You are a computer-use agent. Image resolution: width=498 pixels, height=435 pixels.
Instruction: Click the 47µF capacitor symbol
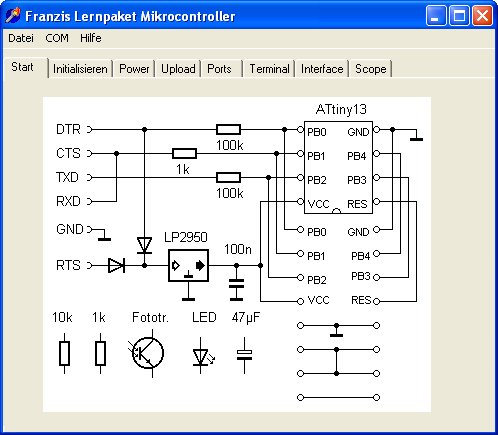pyautogui.click(x=244, y=355)
